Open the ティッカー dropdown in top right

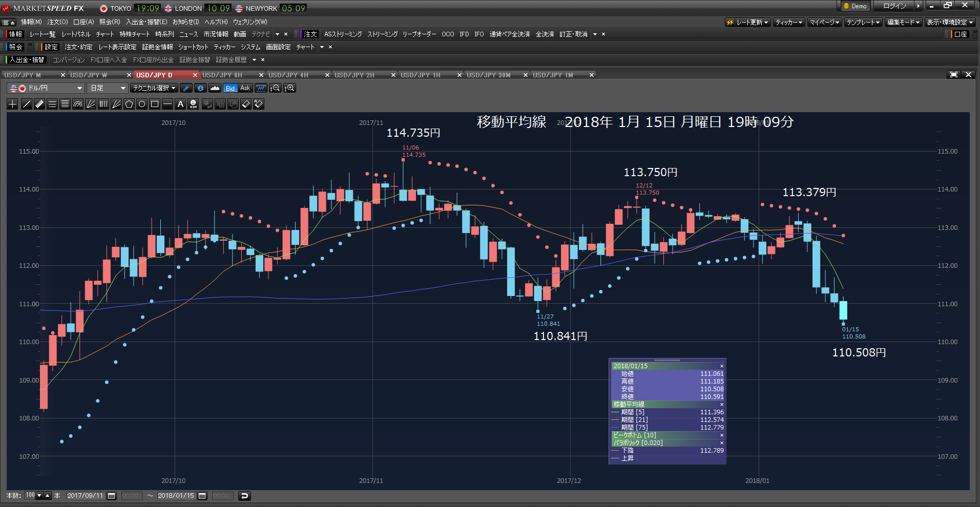pyautogui.click(x=789, y=23)
